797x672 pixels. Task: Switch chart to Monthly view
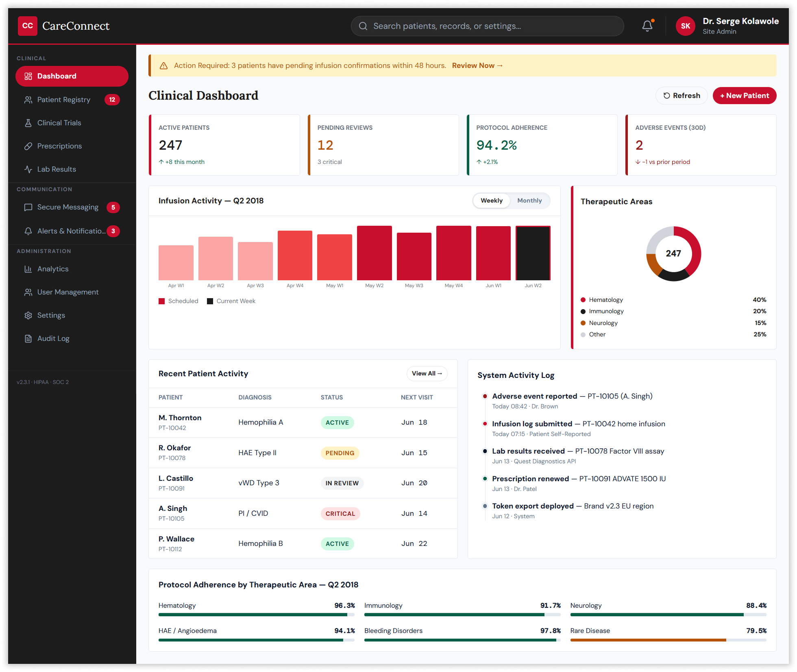[529, 201]
